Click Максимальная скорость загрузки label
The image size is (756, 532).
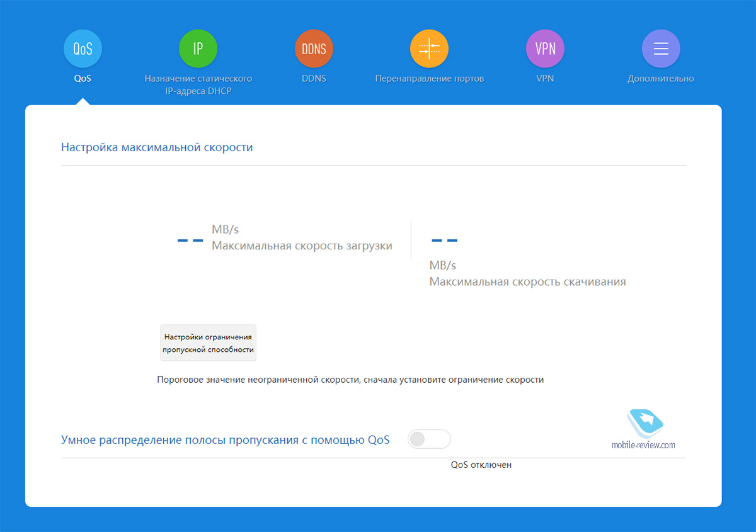302,246
